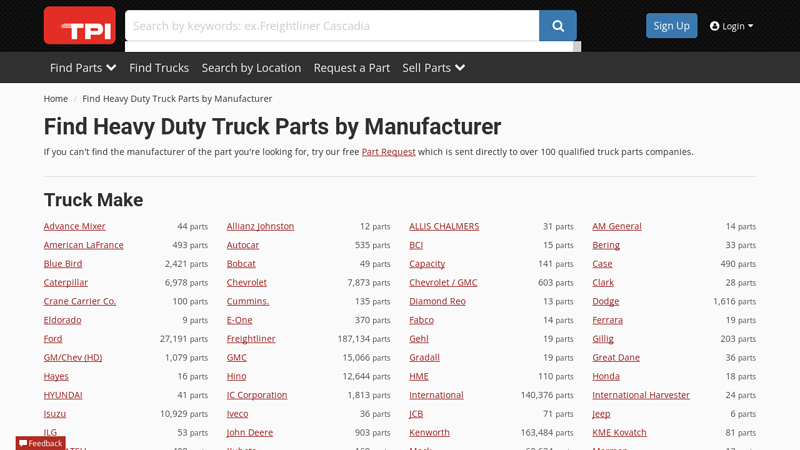Click the Sign Up button

point(671,26)
